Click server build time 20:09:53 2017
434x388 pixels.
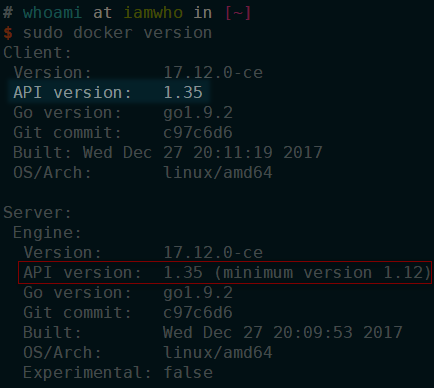pyautogui.click(x=338, y=333)
